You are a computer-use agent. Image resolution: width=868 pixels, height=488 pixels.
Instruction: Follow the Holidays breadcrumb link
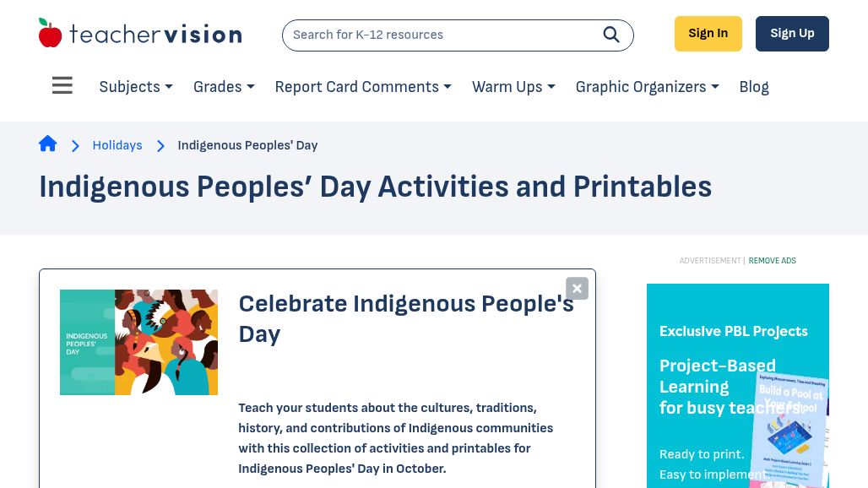pos(117,145)
